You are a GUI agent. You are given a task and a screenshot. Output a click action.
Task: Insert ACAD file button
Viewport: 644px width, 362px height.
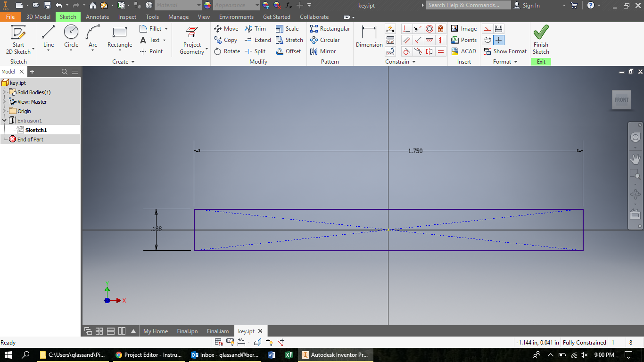(x=464, y=51)
